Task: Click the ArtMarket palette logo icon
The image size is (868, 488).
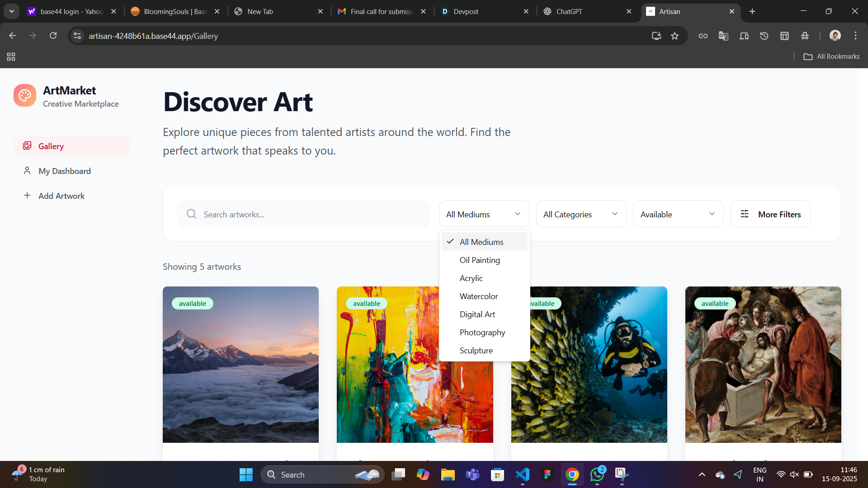Action: coord(25,95)
